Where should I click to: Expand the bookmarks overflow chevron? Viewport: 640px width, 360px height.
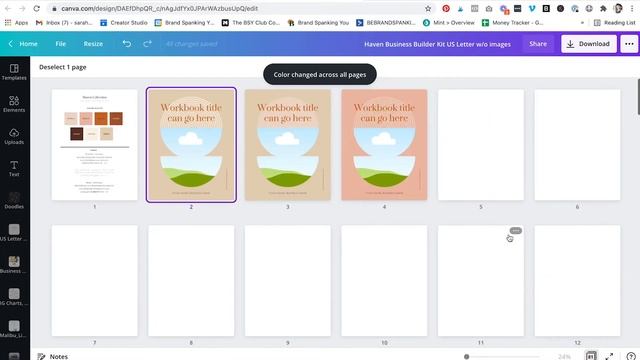[582, 23]
